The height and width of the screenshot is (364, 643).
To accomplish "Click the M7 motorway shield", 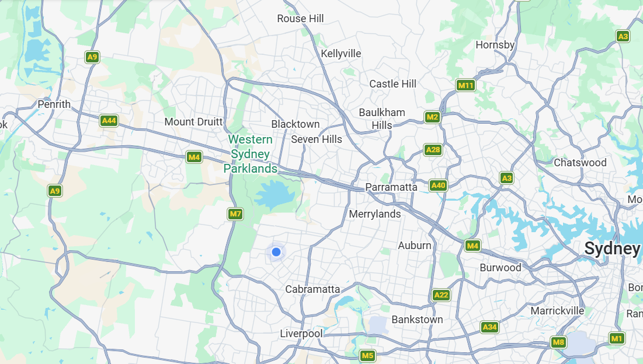I will point(235,213).
